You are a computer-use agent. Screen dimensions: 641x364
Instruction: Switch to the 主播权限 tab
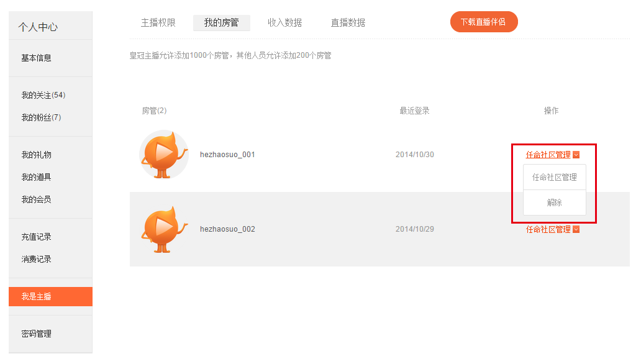click(158, 23)
